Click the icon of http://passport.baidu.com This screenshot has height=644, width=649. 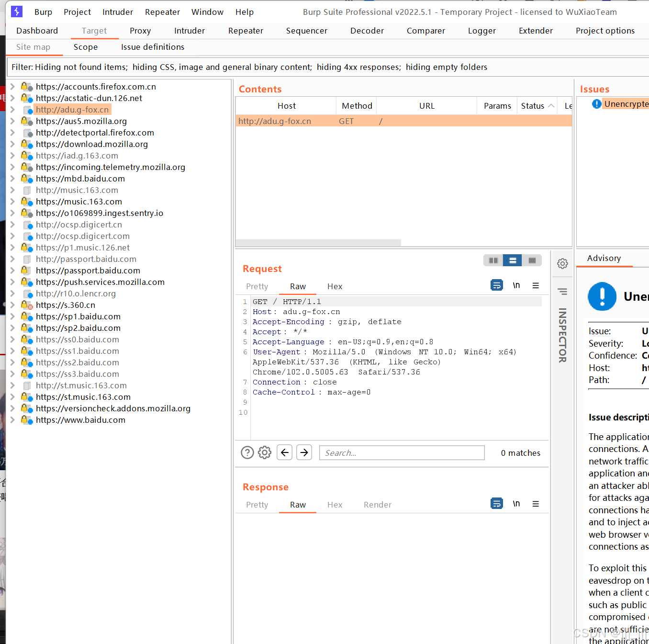pyautogui.click(x=27, y=259)
